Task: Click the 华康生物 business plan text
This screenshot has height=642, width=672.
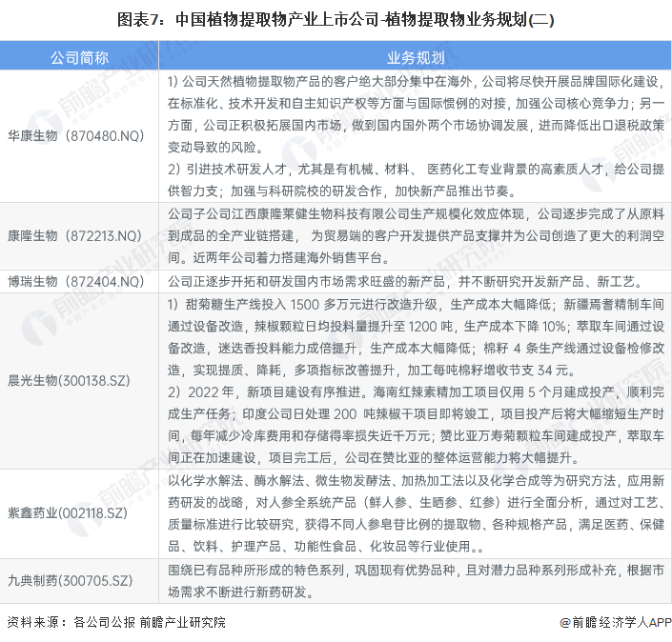Action: [x=416, y=136]
